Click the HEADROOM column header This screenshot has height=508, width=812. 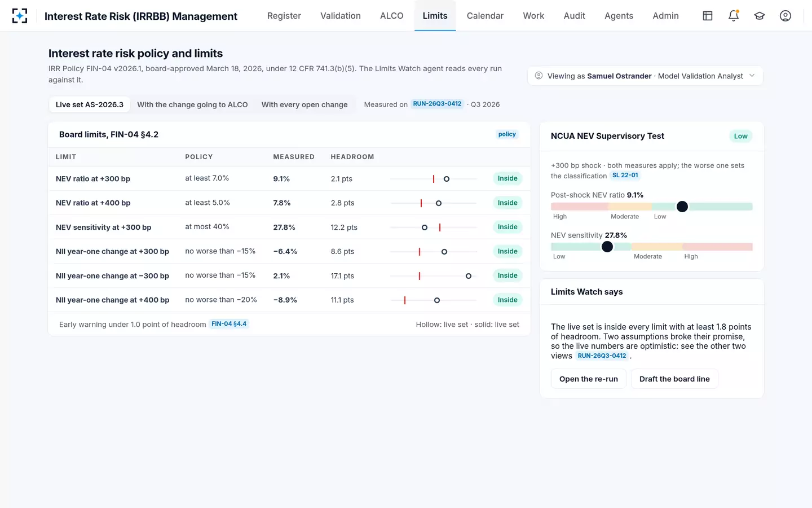click(352, 157)
